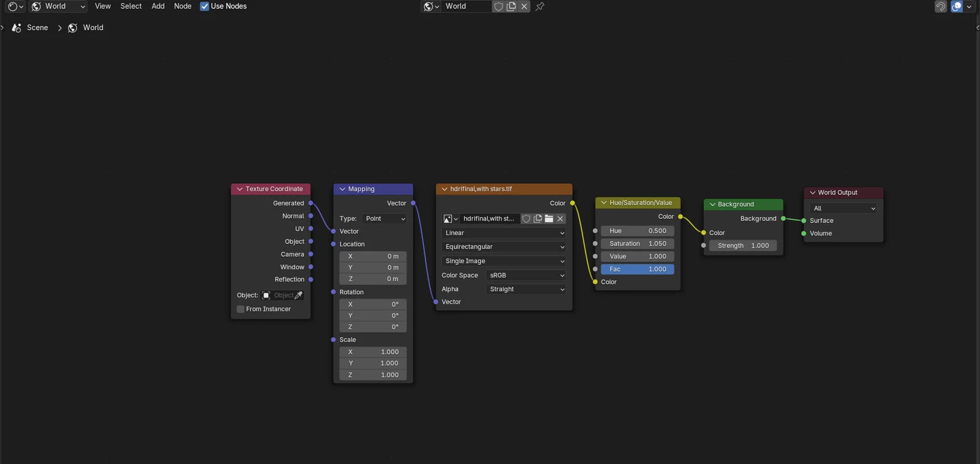Unlink the hdrifinal image with X icon
This screenshot has width=980, height=464.
[560, 219]
